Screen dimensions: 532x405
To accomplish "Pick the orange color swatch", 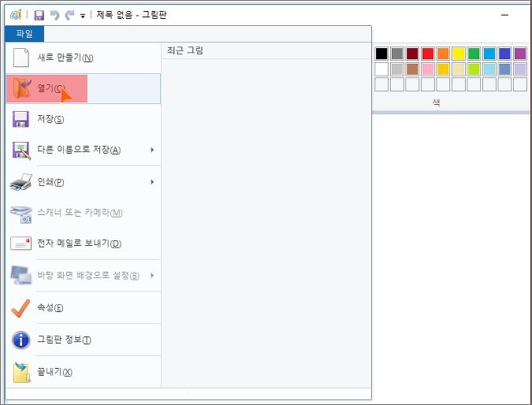I will click(443, 54).
